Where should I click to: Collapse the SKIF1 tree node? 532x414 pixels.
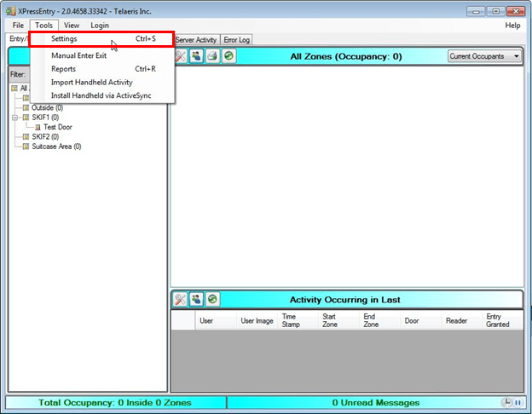pos(15,118)
